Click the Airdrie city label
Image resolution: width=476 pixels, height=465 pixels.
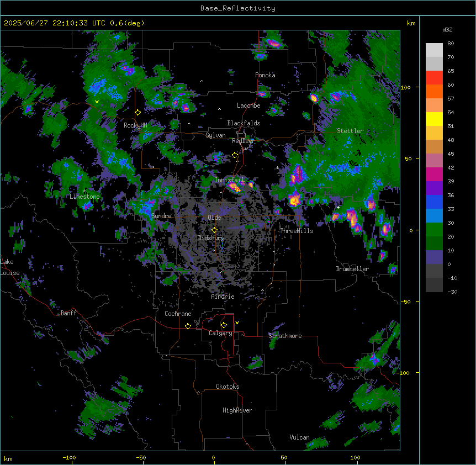(223, 297)
